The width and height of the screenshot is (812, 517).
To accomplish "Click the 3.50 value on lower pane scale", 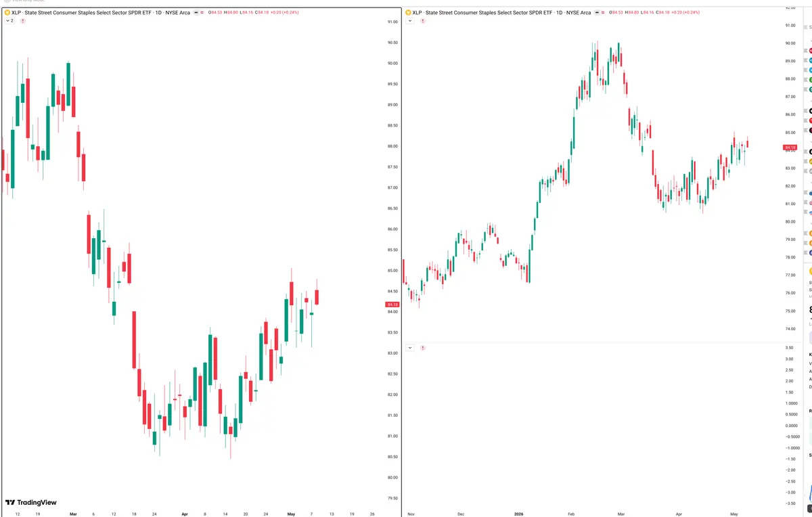I will 790,347.
